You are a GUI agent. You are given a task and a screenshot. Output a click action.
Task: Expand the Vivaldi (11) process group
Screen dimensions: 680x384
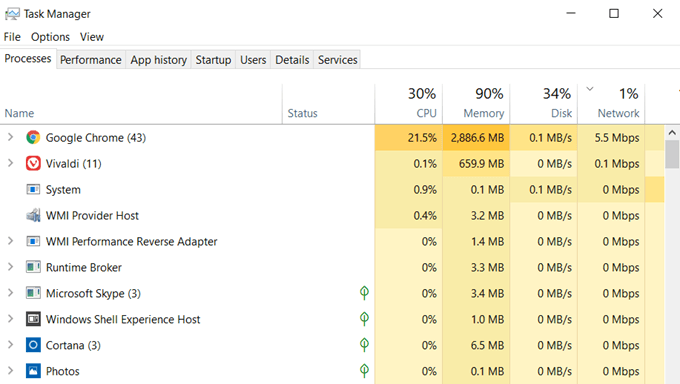[10, 163]
